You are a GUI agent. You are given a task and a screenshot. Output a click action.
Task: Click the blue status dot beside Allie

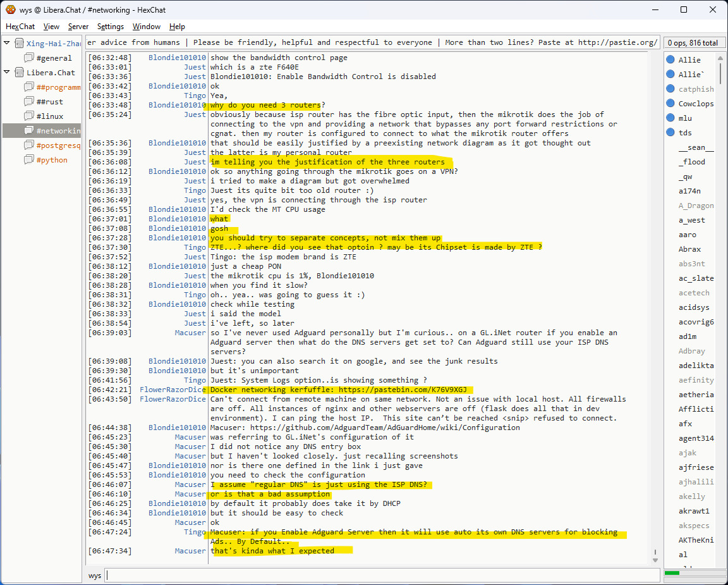click(670, 60)
